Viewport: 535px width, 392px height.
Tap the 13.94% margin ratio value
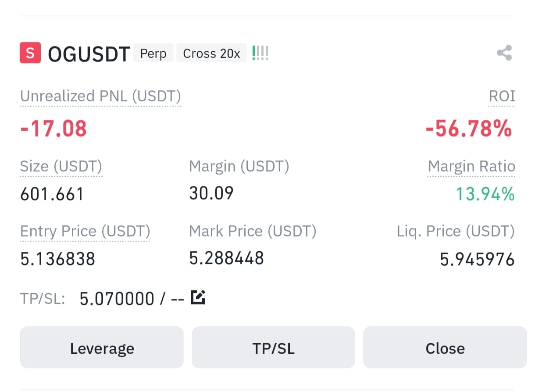[x=485, y=194]
